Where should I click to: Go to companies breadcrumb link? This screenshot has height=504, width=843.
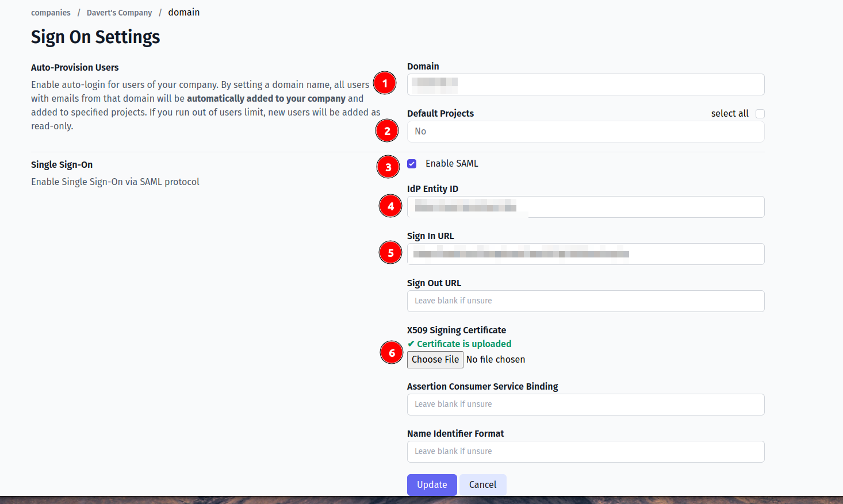coord(51,13)
